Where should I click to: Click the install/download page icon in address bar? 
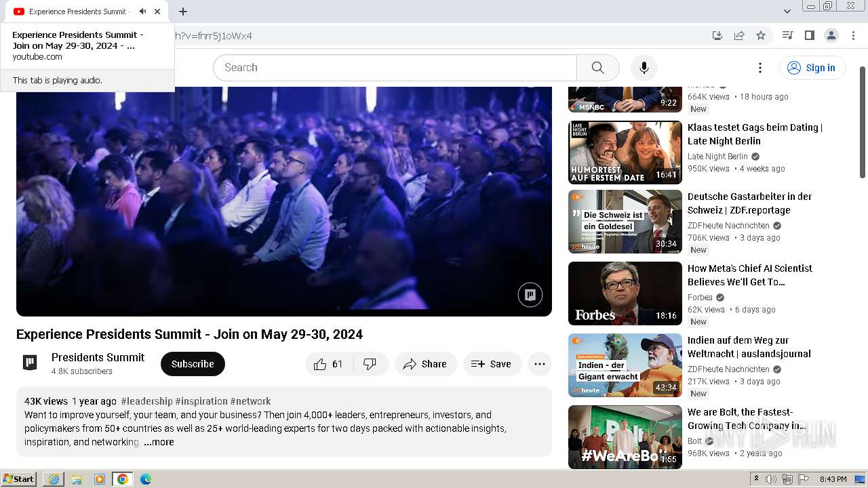(x=717, y=35)
